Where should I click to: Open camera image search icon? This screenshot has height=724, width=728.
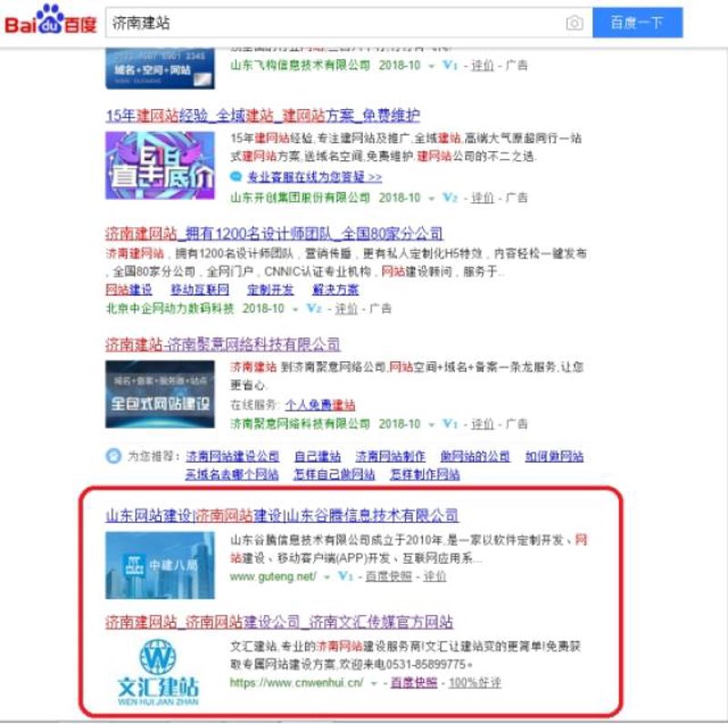574,23
